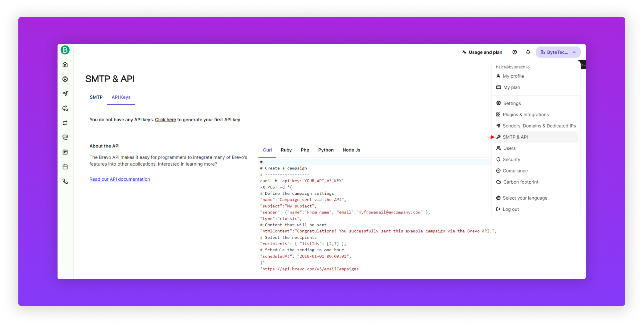
Task: Select the Python code tab
Action: 326,150
